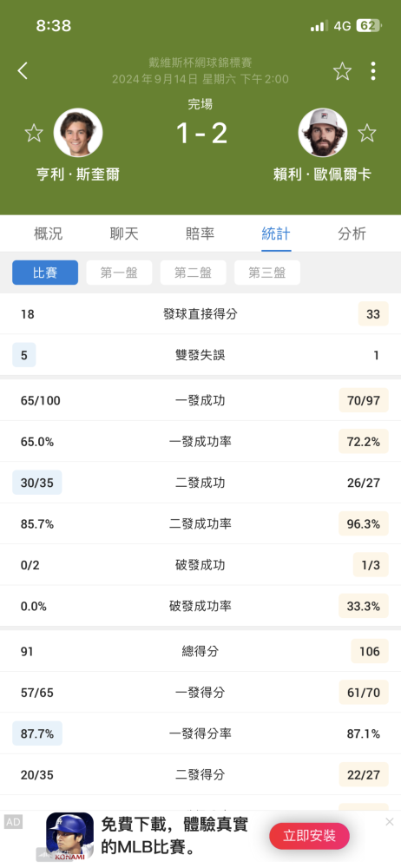Switch to the 概況 tab
This screenshot has height=868, width=401.
pos(49,233)
